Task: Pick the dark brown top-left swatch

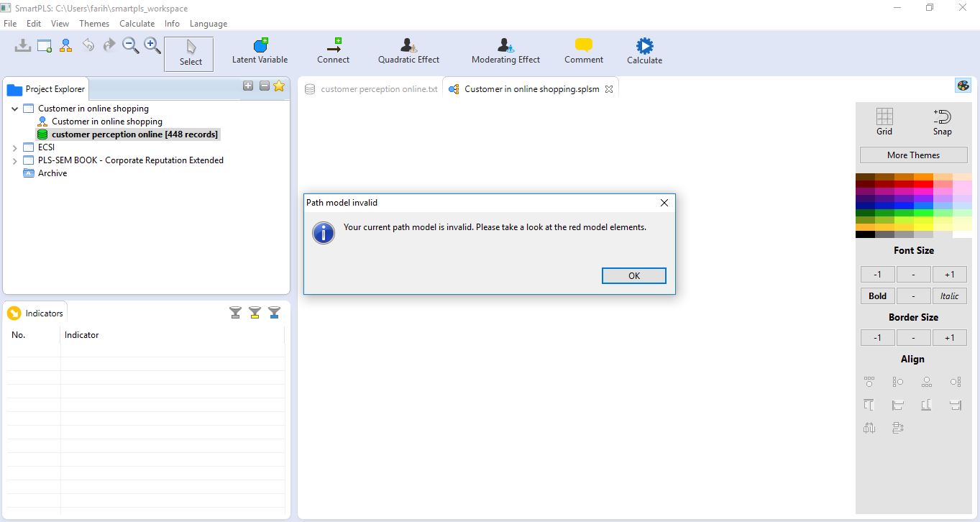Action: pyautogui.click(x=865, y=177)
